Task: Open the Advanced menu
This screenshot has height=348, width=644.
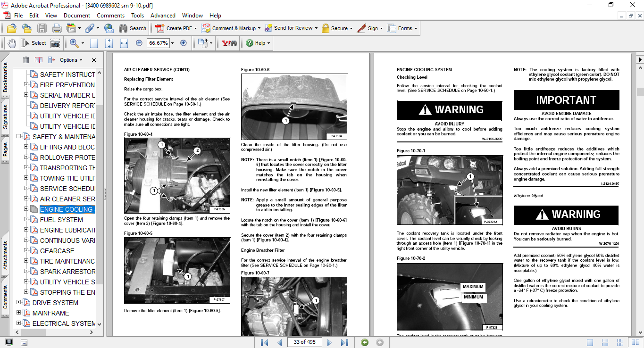Action: pos(163,16)
